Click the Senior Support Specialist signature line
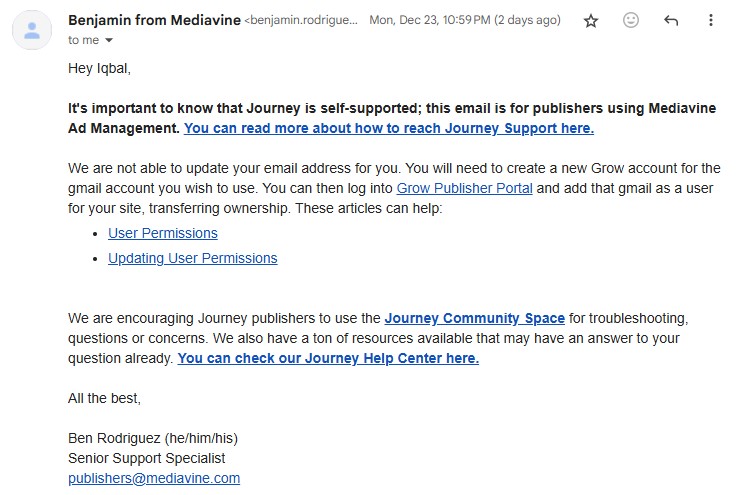Image resolution: width=737 pixels, height=495 pixels. click(x=147, y=458)
